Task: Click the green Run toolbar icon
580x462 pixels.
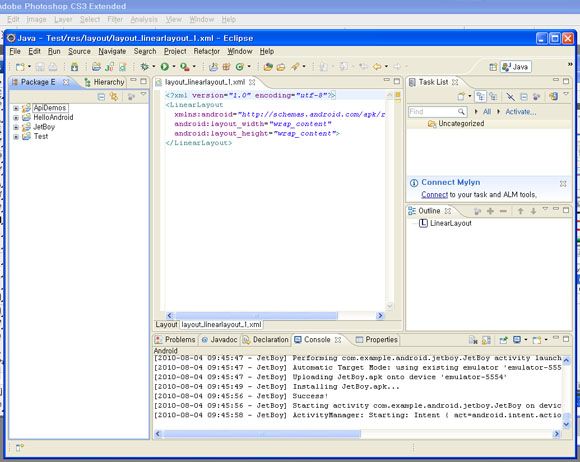Action: pyautogui.click(x=164, y=67)
